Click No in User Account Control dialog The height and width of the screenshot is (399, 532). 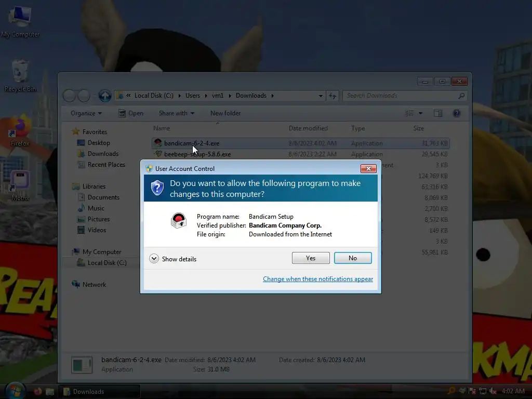click(353, 258)
